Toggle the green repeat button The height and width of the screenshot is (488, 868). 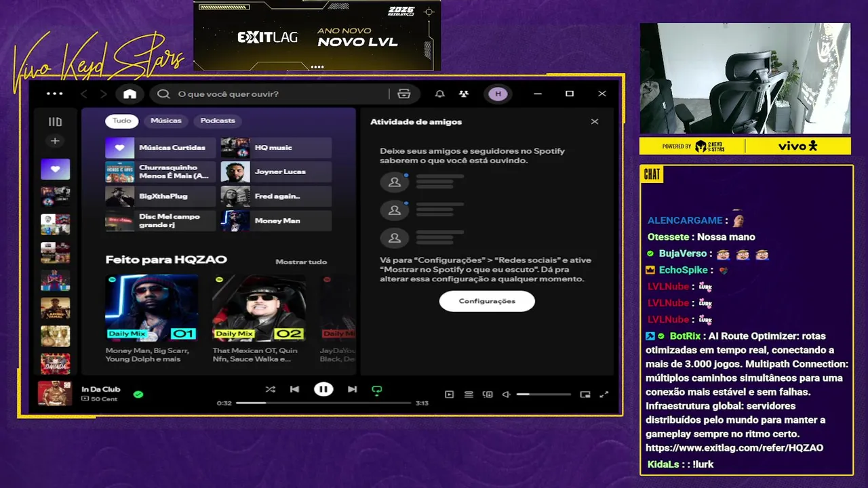(x=377, y=390)
